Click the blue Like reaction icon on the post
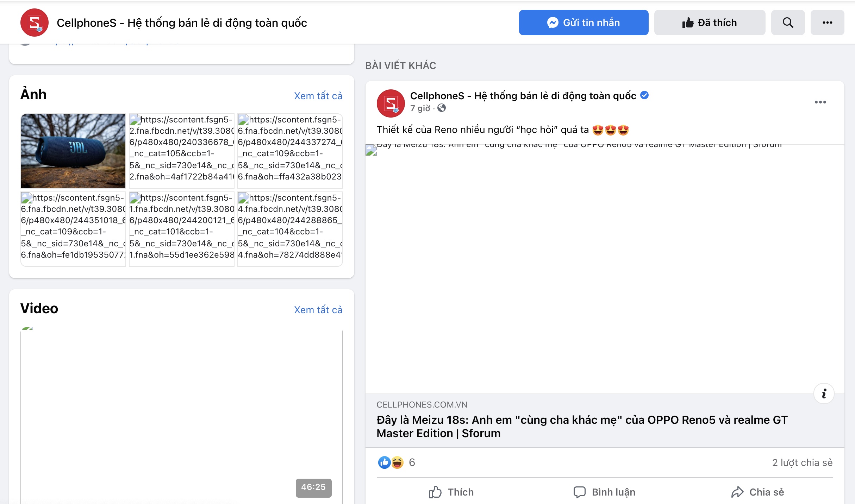The height and width of the screenshot is (504, 855). [x=384, y=462]
